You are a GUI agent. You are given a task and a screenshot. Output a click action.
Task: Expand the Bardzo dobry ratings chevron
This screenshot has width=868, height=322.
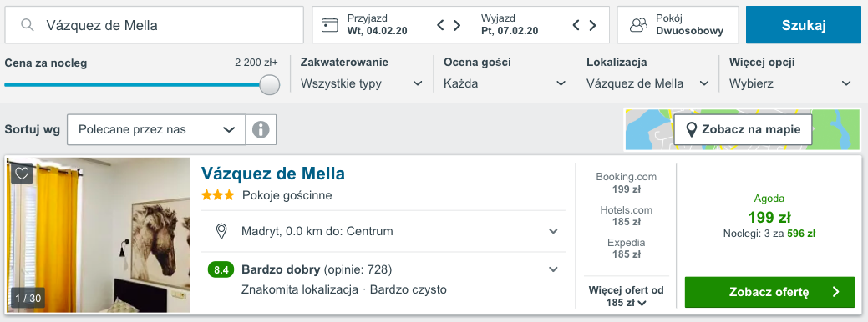tap(553, 269)
